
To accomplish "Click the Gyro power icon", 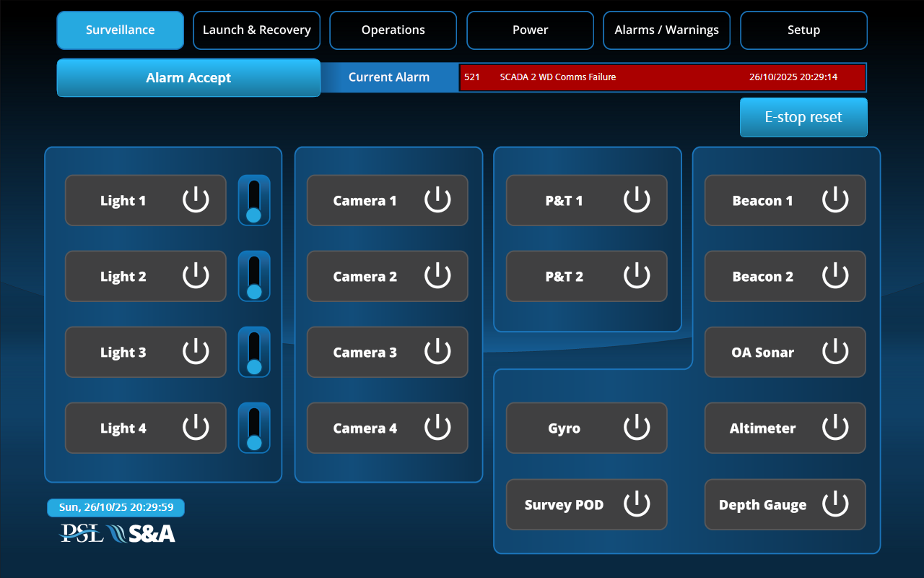I will (x=637, y=428).
